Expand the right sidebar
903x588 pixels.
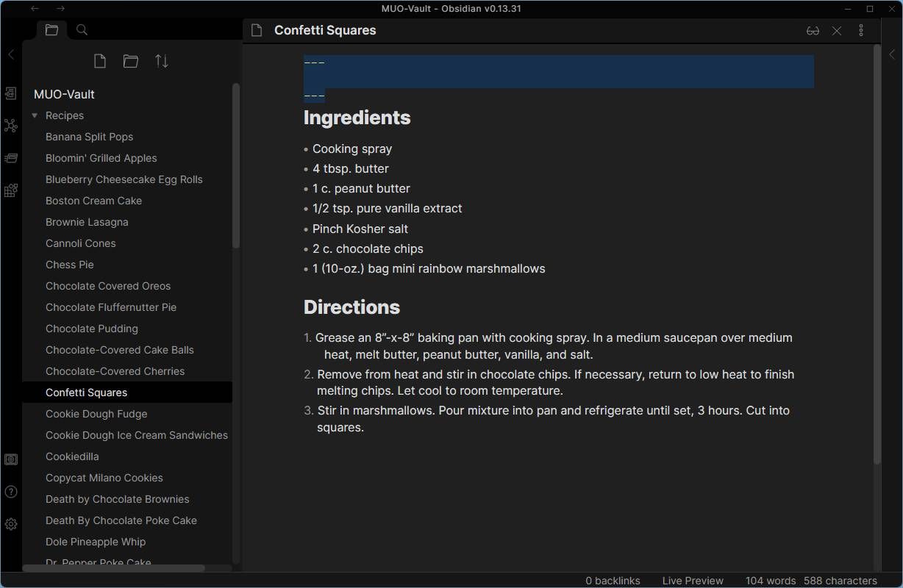[x=892, y=54]
